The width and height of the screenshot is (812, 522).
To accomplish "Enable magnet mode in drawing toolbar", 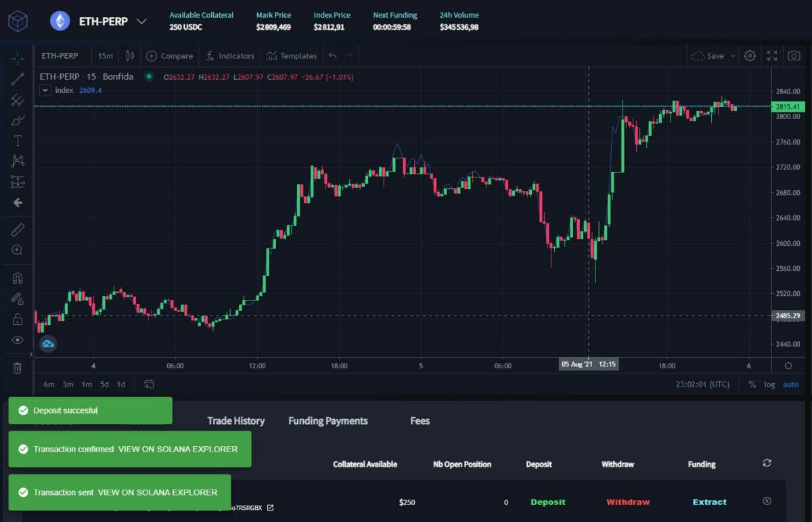I will (18, 278).
